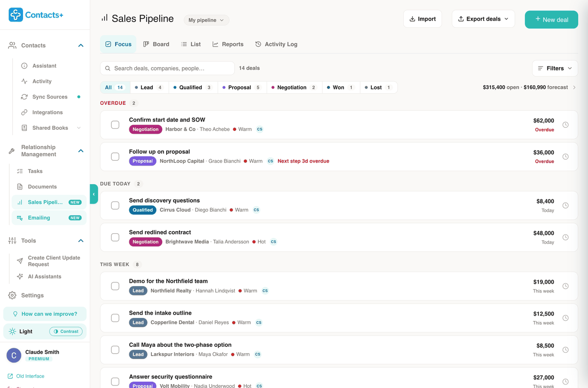Tick the 'Send discovery questions' checkbox
Image resolution: width=588 pixels, height=388 pixels.
click(115, 205)
